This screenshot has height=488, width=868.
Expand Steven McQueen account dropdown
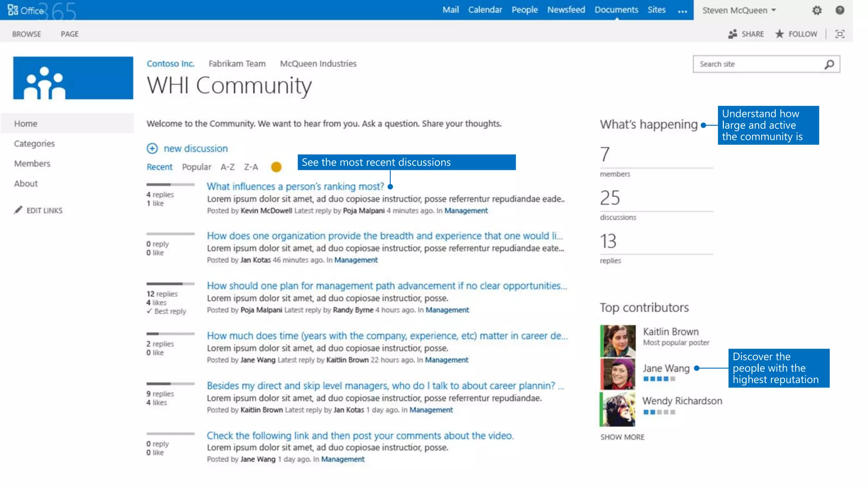(739, 10)
